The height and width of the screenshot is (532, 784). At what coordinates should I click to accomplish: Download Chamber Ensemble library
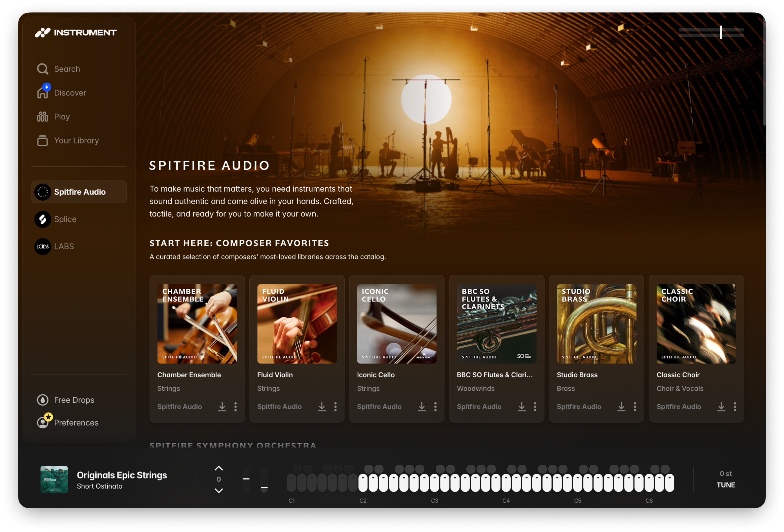[222, 407]
